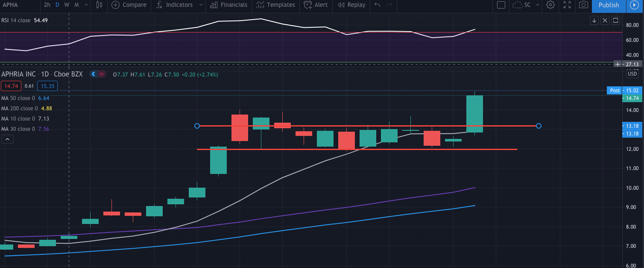Screen dimensions: 644x268
Task: Select left anchor of upper red line
Action: point(197,126)
